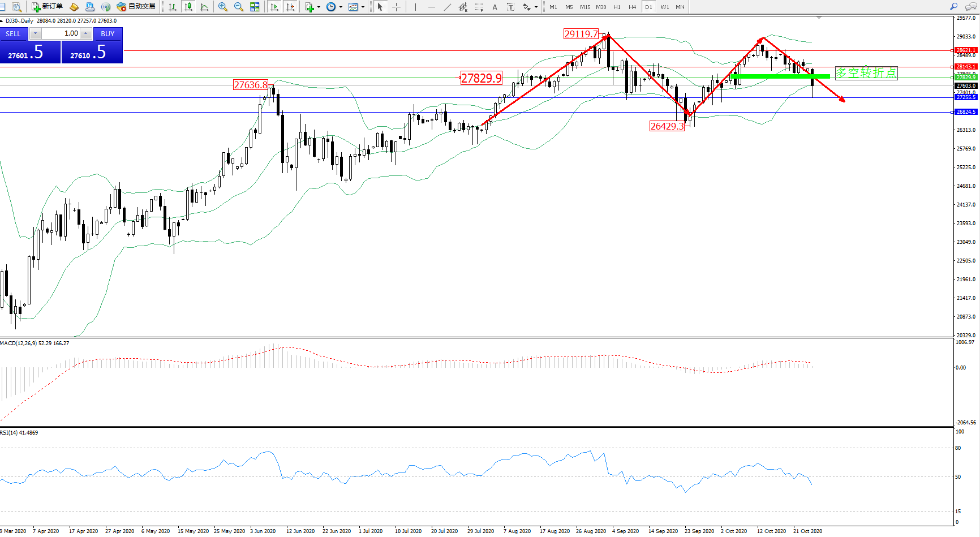Switch chart to candlestick mode

[188, 7]
